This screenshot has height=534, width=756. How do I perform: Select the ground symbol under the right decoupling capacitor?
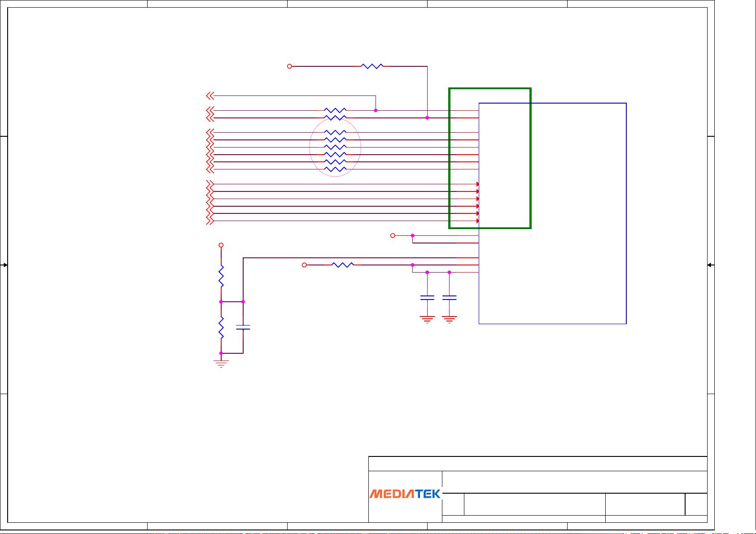(449, 319)
